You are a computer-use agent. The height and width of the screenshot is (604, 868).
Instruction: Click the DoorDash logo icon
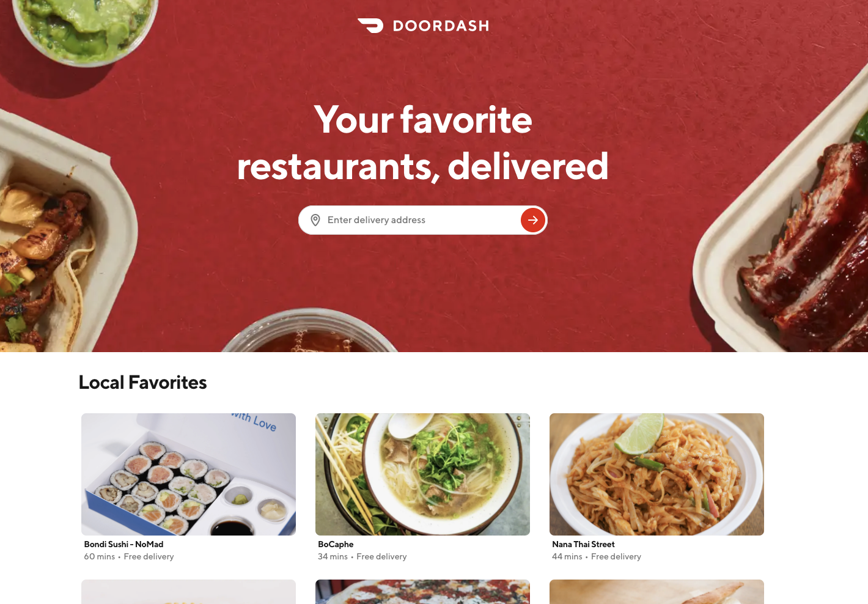point(370,26)
